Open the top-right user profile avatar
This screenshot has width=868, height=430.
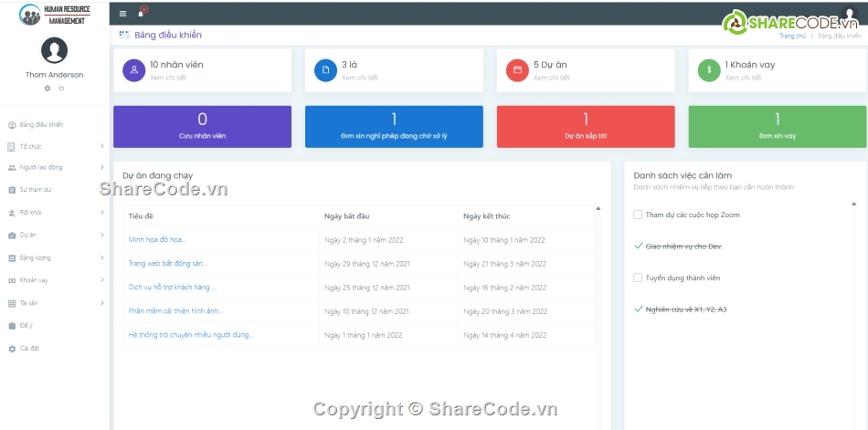click(849, 14)
